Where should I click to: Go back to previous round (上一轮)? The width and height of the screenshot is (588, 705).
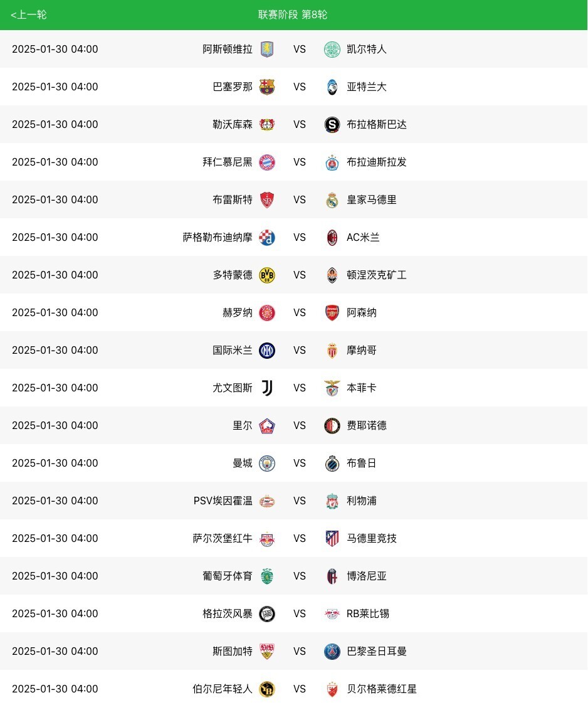coord(29,14)
